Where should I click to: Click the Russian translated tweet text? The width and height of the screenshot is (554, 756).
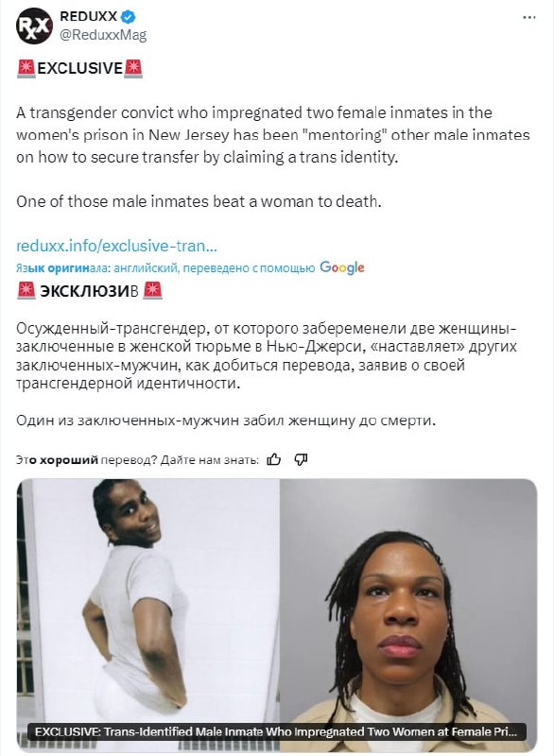pos(267,374)
